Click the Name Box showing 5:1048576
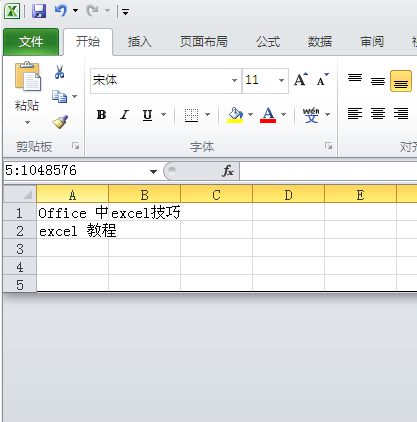 tap(76, 171)
